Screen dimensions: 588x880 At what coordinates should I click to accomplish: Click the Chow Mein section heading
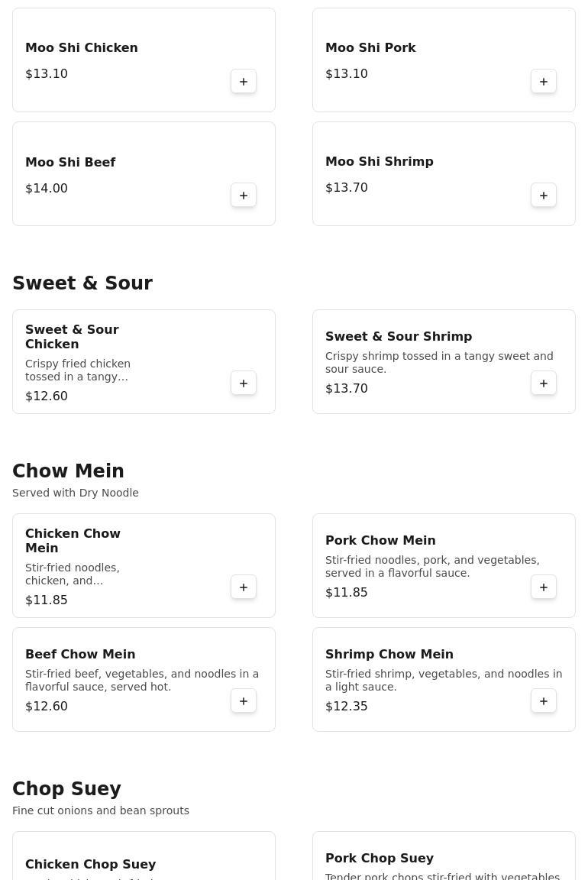click(x=68, y=471)
